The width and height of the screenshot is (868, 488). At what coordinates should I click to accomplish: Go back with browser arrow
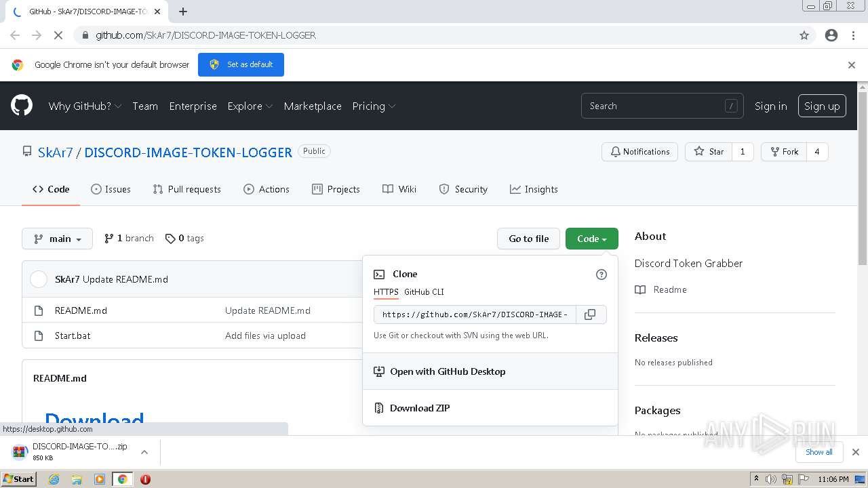pos(15,35)
